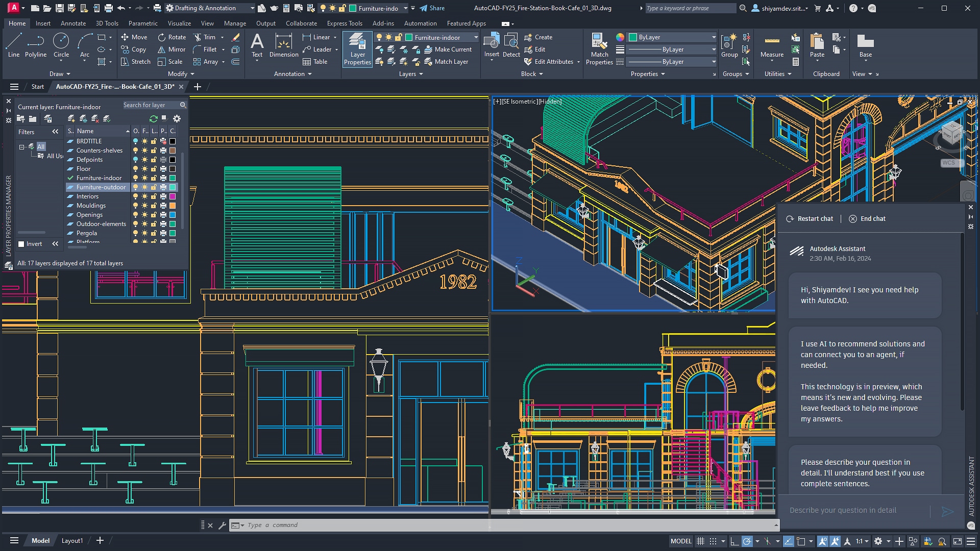
Task: Click the Restart chat button
Action: tap(811, 218)
